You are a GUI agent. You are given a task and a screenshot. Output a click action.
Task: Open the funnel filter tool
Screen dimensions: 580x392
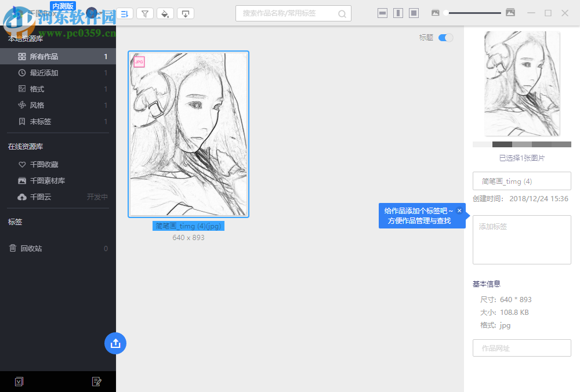(x=145, y=14)
